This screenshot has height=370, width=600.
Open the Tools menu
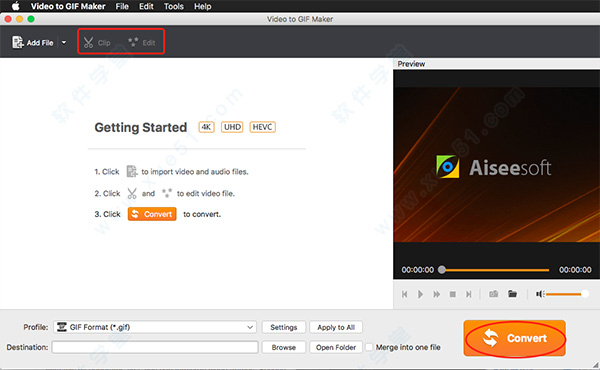(174, 6)
